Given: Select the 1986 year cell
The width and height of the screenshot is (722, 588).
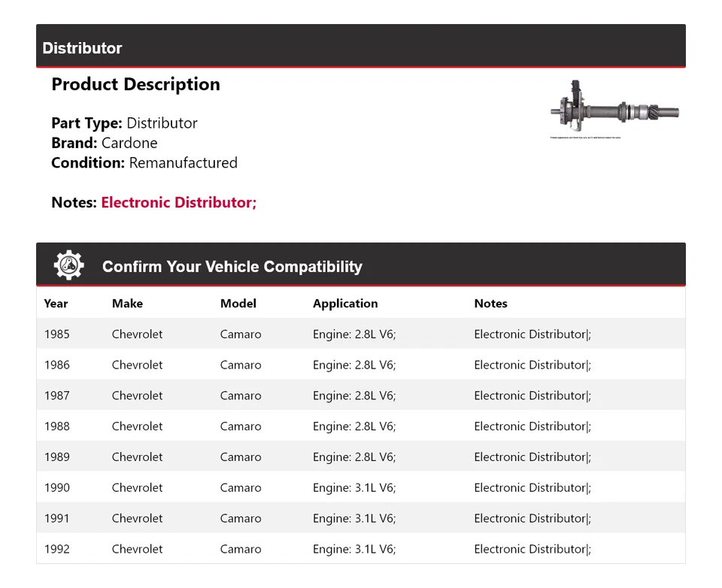Looking at the screenshot, I should click(56, 365).
